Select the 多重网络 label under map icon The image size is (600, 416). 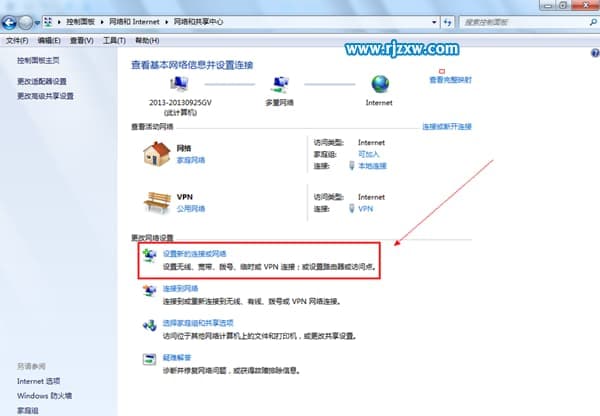click(280, 103)
